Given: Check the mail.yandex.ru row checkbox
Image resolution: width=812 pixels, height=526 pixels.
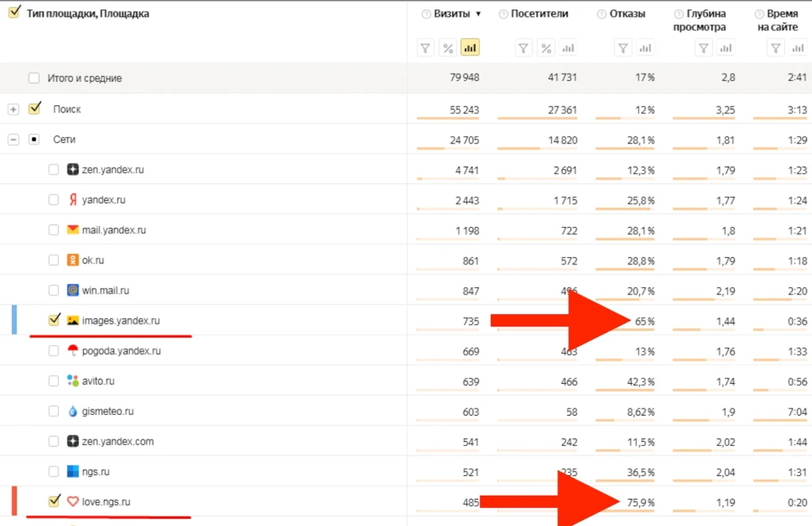Looking at the screenshot, I should (53, 229).
